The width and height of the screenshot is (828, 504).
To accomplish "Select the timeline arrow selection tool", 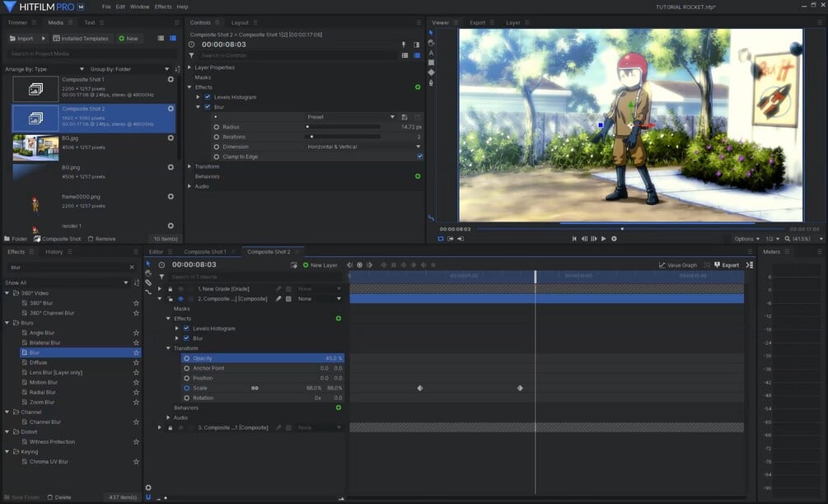I will coord(147,264).
